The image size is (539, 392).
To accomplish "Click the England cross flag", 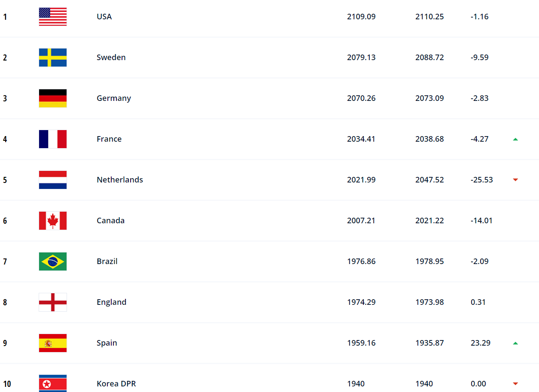I will [x=53, y=302].
